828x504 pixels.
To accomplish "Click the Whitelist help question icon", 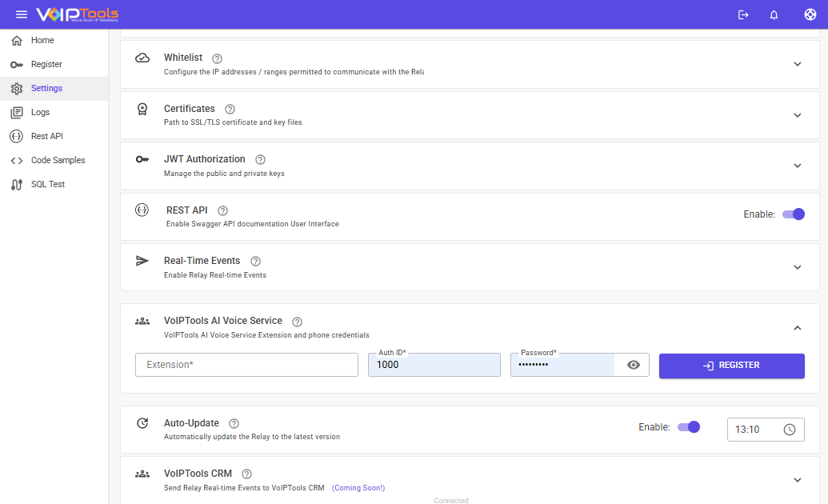I will click(217, 58).
